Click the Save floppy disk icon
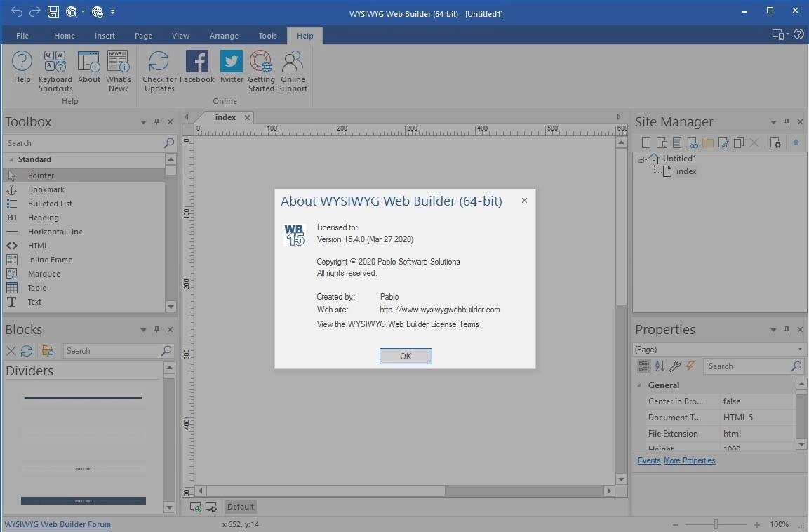The height and width of the screenshot is (532, 809). pyautogui.click(x=53, y=11)
